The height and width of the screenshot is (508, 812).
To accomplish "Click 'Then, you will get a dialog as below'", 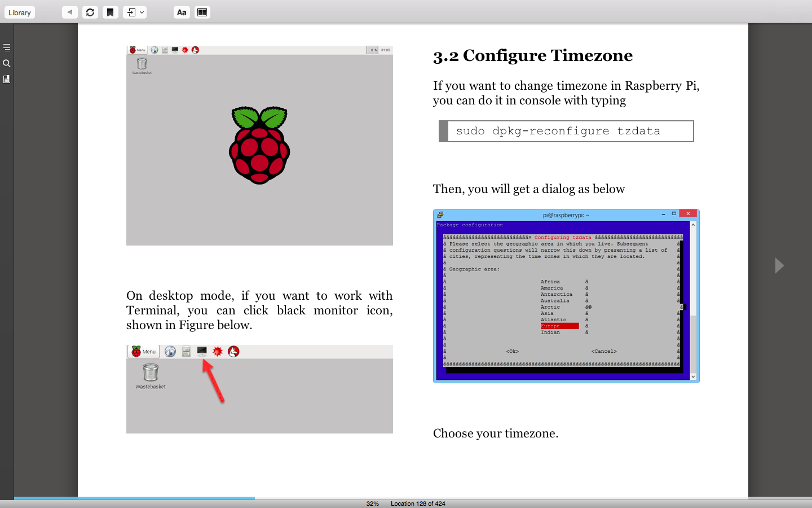I will point(529,189).
